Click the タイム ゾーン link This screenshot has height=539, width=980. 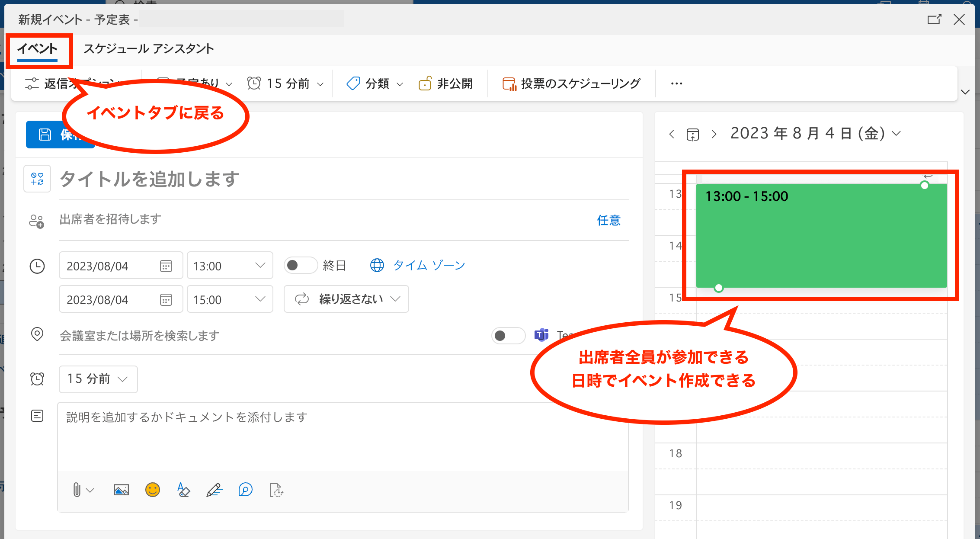(428, 265)
